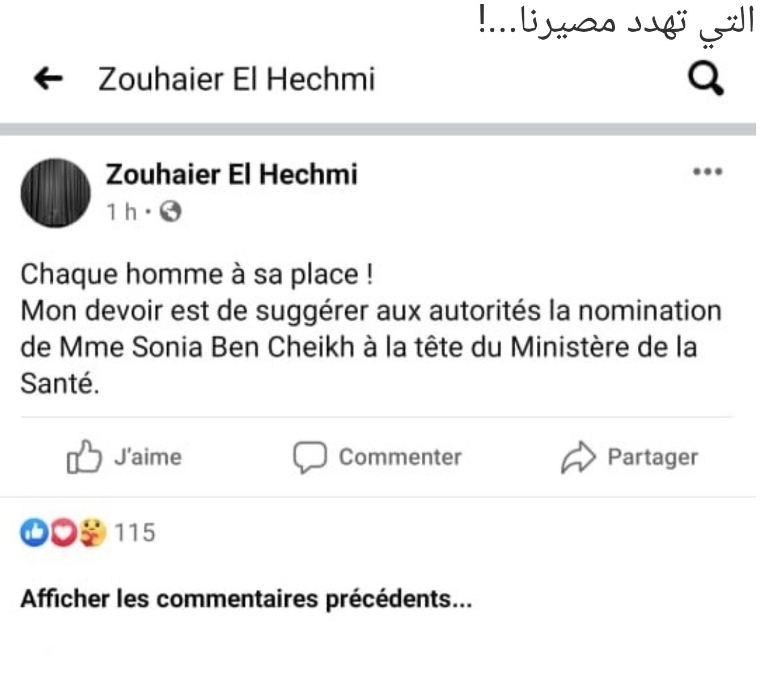
Task: Click the J'aime label
Action: coord(148,457)
